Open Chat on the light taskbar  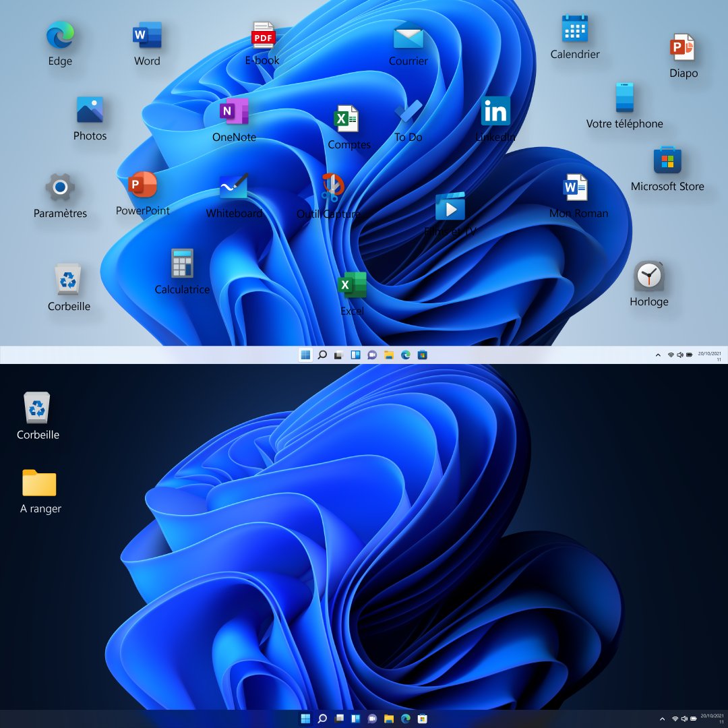coord(372,355)
